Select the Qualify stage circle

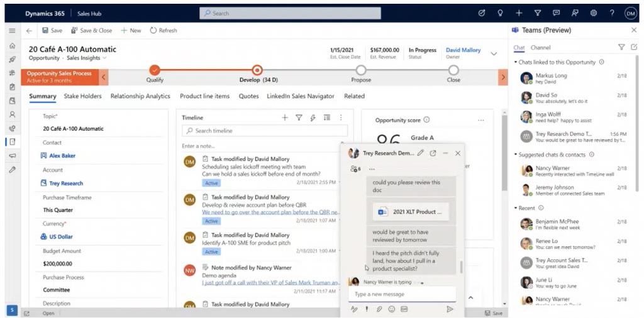pos(155,70)
